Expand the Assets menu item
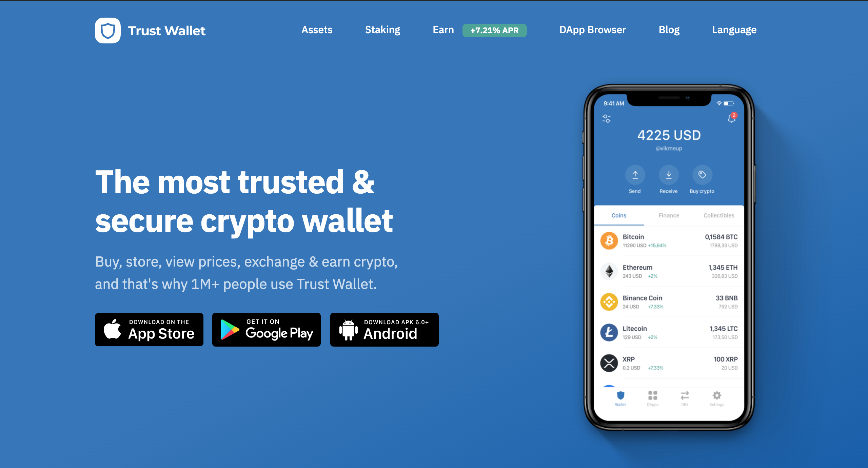This screenshot has height=468, width=868. pyautogui.click(x=317, y=30)
